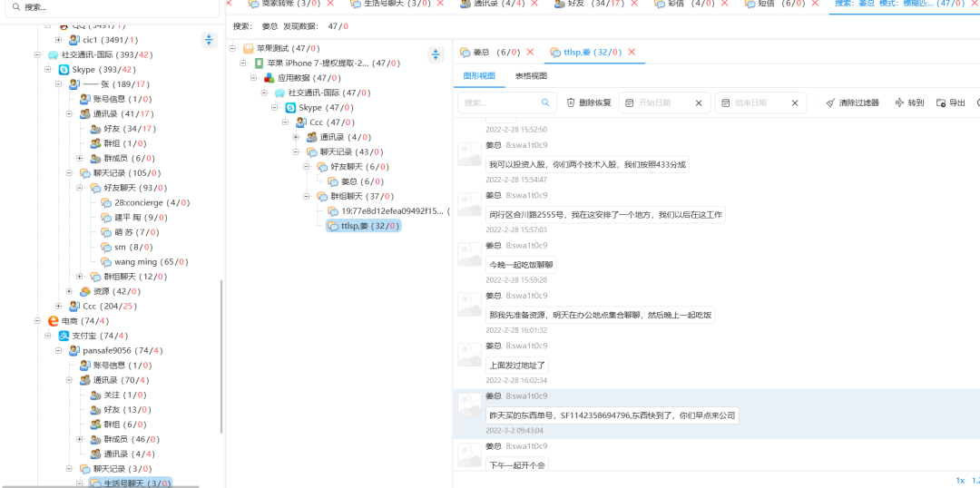The image size is (980, 488).
Task: Click the Skype icon in the search results tree
Action: [290, 107]
